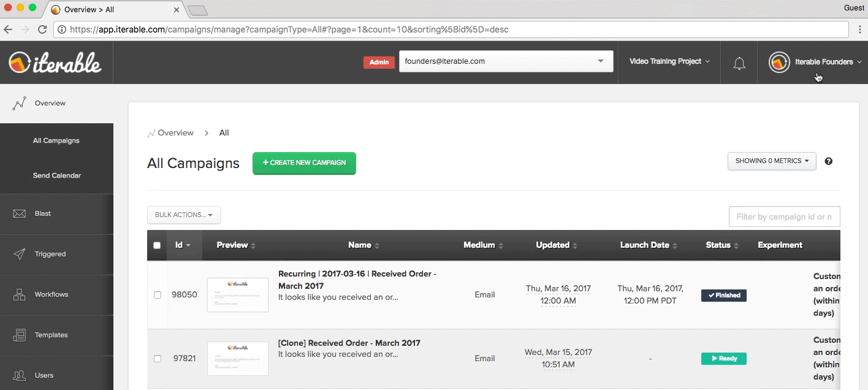
Task: Open the [Clone] Received Order campaign
Action: pos(349,343)
